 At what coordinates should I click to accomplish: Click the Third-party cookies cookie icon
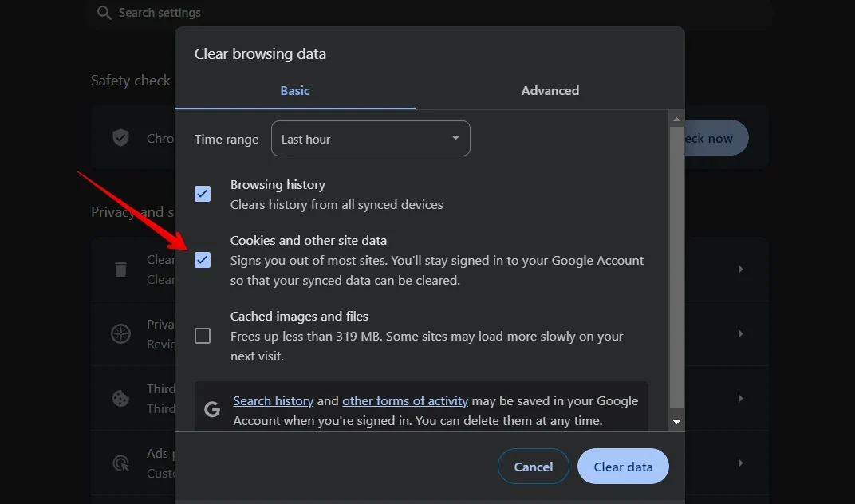click(x=120, y=398)
